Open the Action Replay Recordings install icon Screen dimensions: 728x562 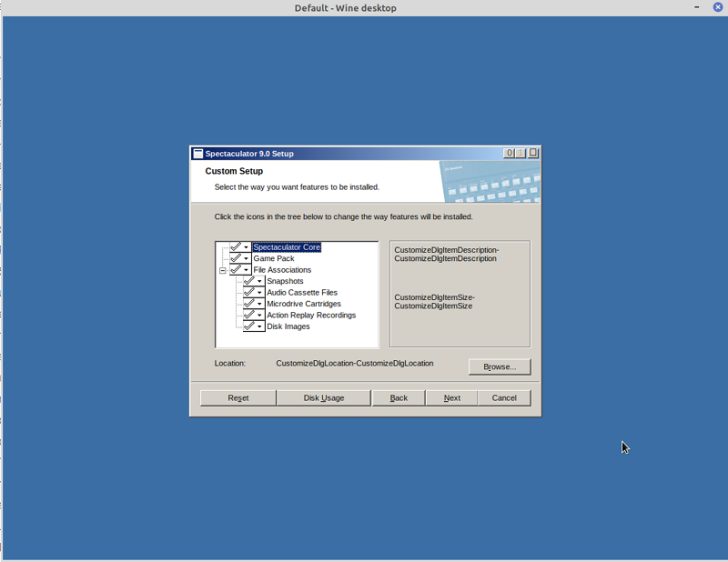coord(254,316)
